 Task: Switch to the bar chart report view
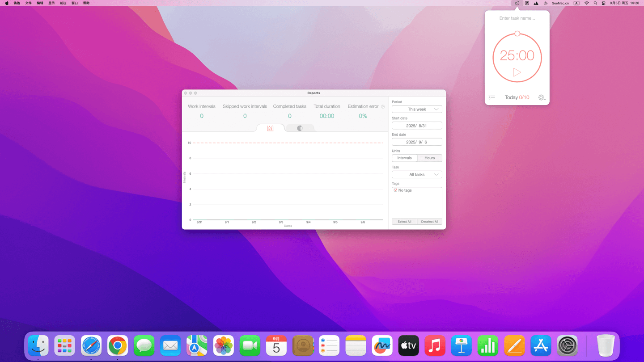[270, 128]
